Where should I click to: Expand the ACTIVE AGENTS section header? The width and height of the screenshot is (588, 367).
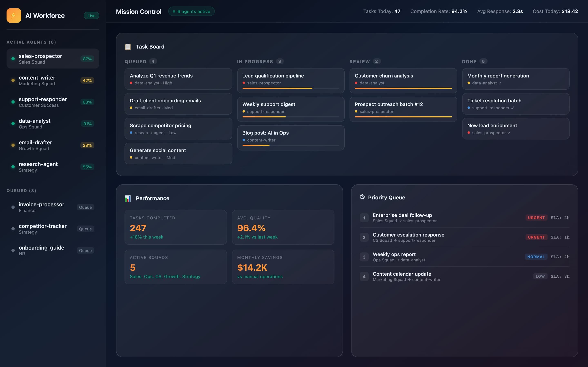click(31, 42)
